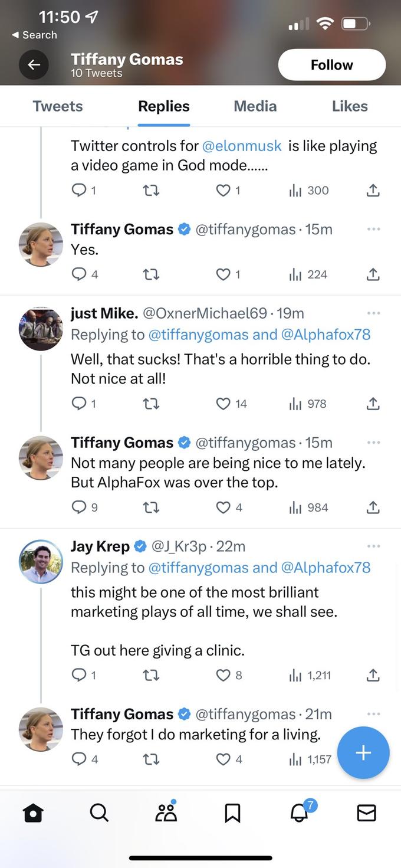Viewport: 401px width, 868px height.
Task: Compose a new tweet
Action: pyautogui.click(x=363, y=752)
